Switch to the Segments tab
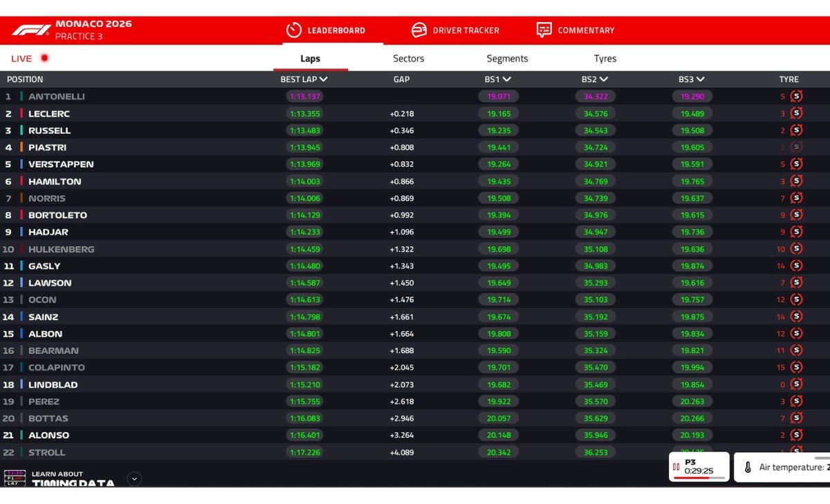 tap(507, 59)
